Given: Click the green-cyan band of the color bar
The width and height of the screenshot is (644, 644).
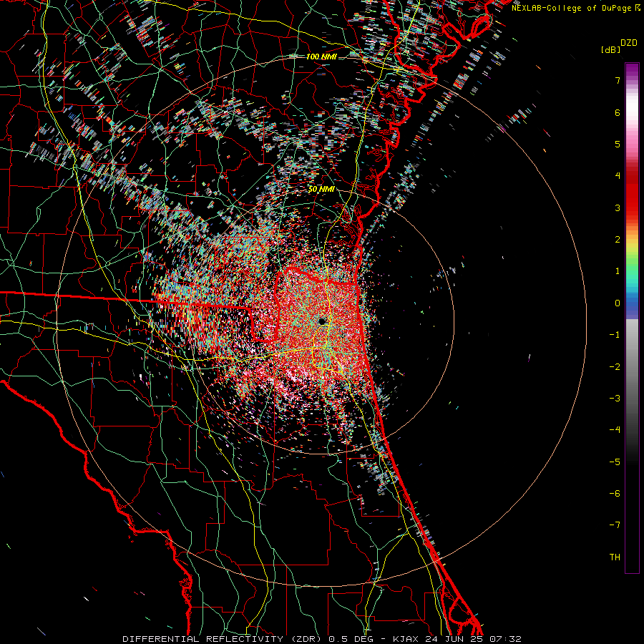Looking at the screenshot, I should tap(632, 271).
